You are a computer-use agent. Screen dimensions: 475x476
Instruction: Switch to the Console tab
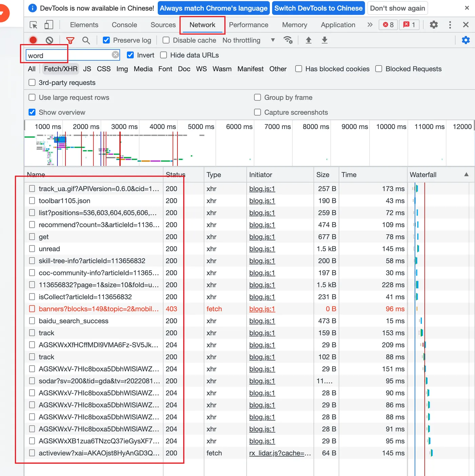125,25
